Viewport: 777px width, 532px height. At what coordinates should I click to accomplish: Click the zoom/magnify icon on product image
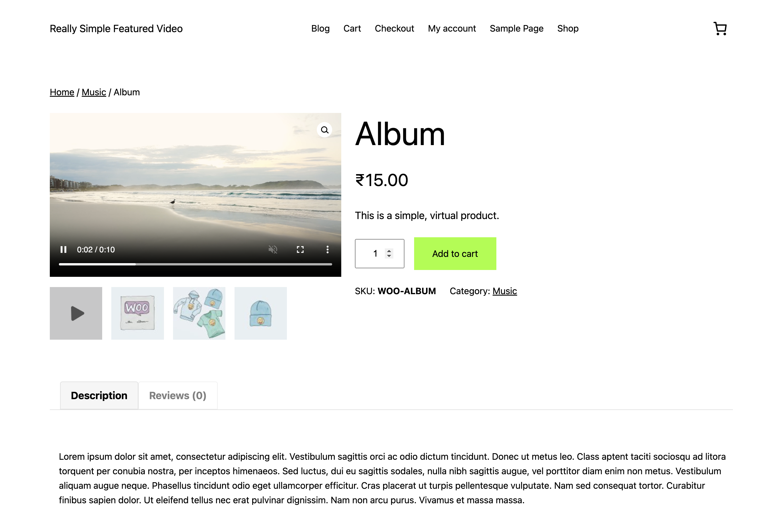pyautogui.click(x=324, y=129)
